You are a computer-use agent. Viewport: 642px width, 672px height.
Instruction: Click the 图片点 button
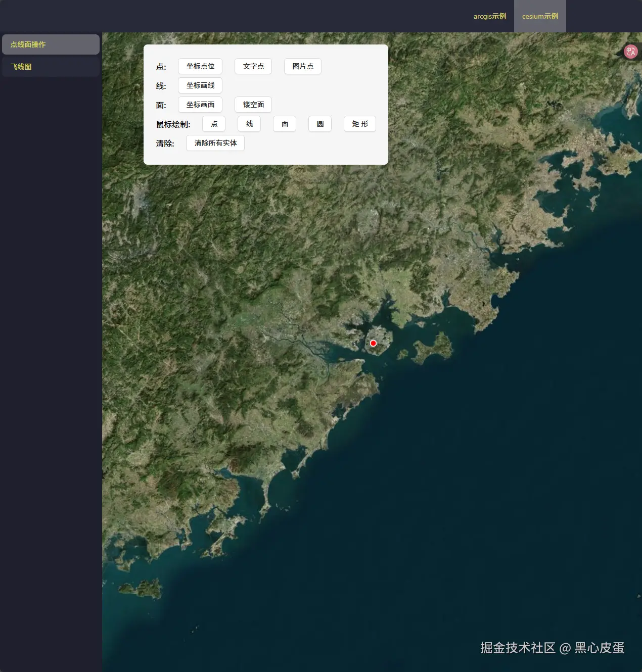[x=303, y=66]
